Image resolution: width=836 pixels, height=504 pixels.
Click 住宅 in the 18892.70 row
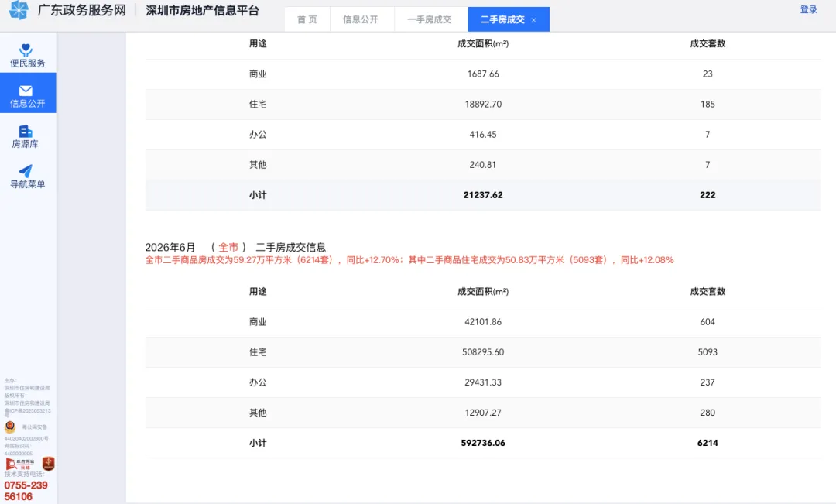click(258, 105)
